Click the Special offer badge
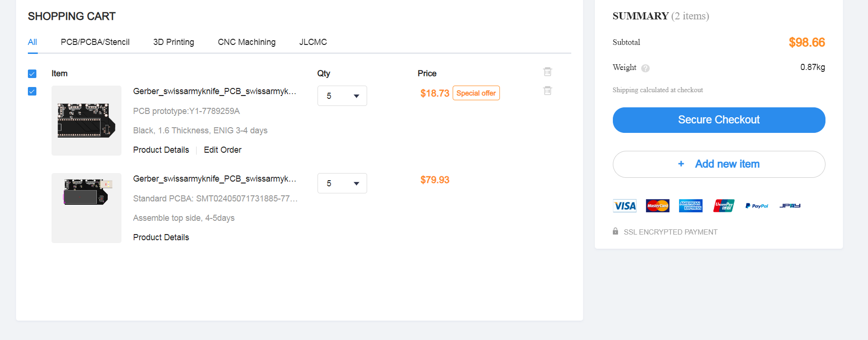The image size is (868, 340). click(x=476, y=93)
